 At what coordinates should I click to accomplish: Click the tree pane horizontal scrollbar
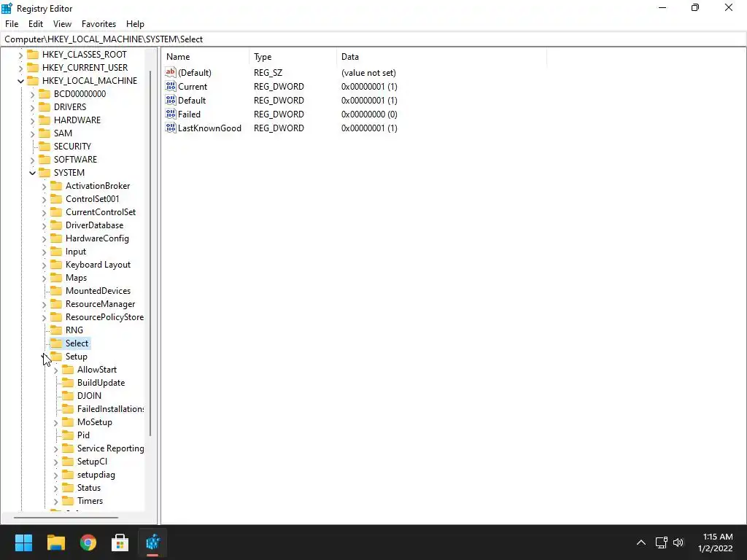pyautogui.click(x=66, y=517)
